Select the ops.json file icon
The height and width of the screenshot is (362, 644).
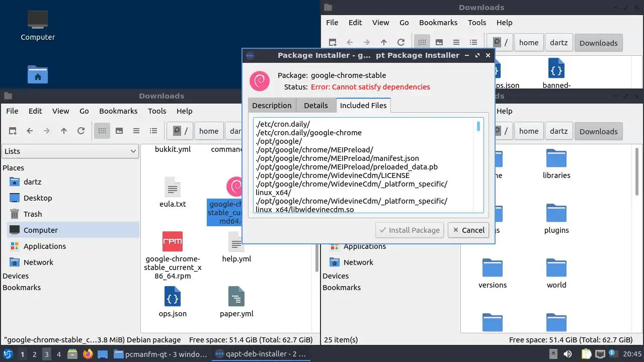pos(173,297)
